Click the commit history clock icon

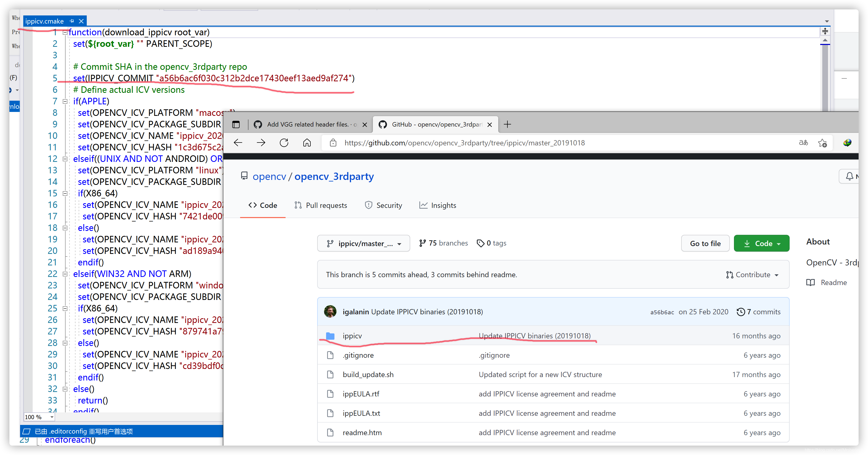741,312
